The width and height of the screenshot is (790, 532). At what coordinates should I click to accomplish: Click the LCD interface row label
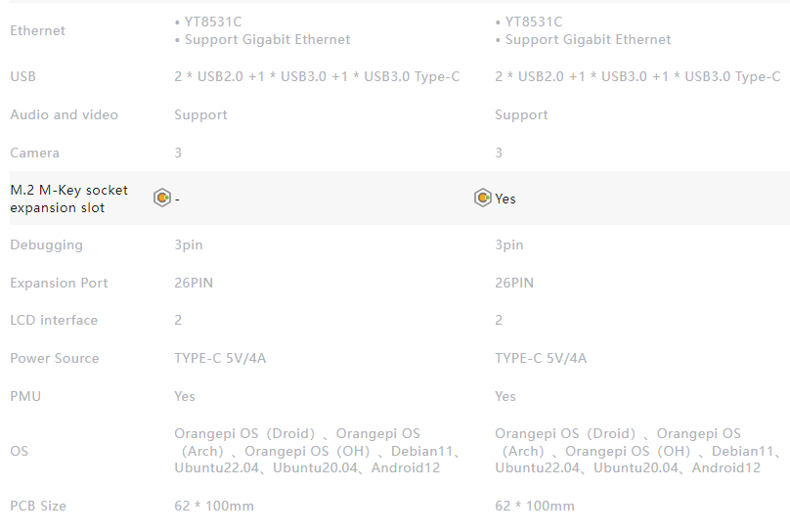[x=54, y=320]
